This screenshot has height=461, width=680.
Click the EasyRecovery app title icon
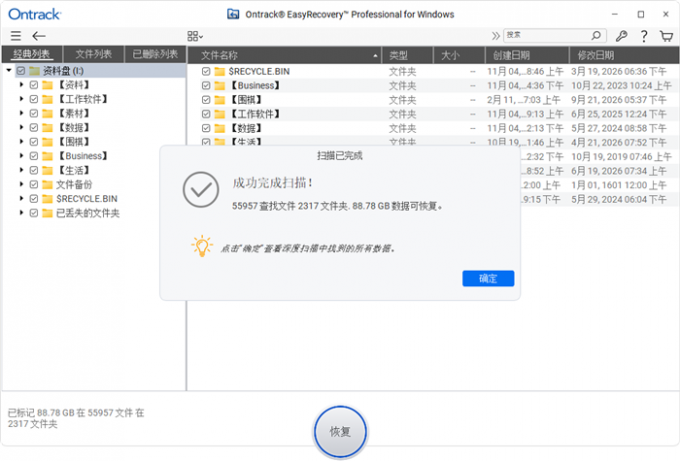pyautogui.click(x=233, y=14)
